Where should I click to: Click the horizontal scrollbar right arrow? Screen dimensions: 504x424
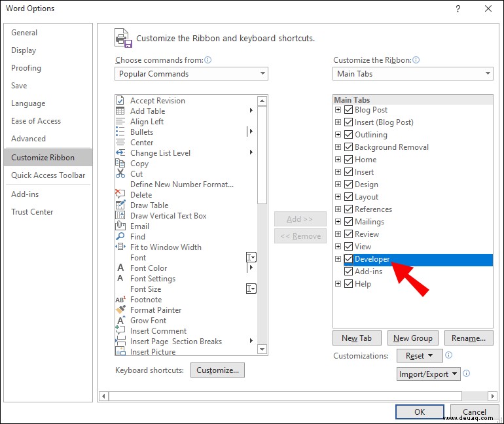click(492, 396)
